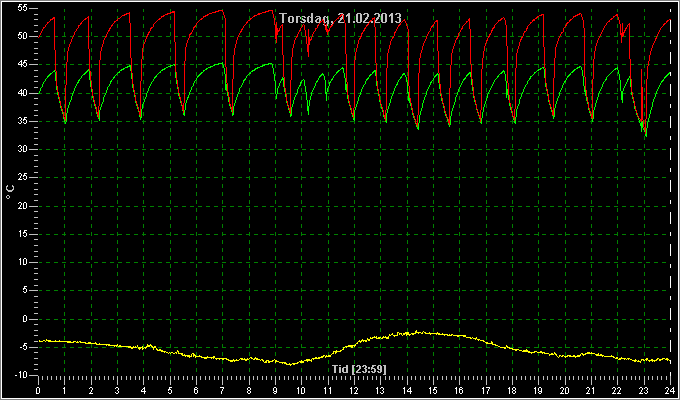Viewport: 680px width, 400px height.
Task: Select hour 15 on the time axis
Action: point(433,390)
